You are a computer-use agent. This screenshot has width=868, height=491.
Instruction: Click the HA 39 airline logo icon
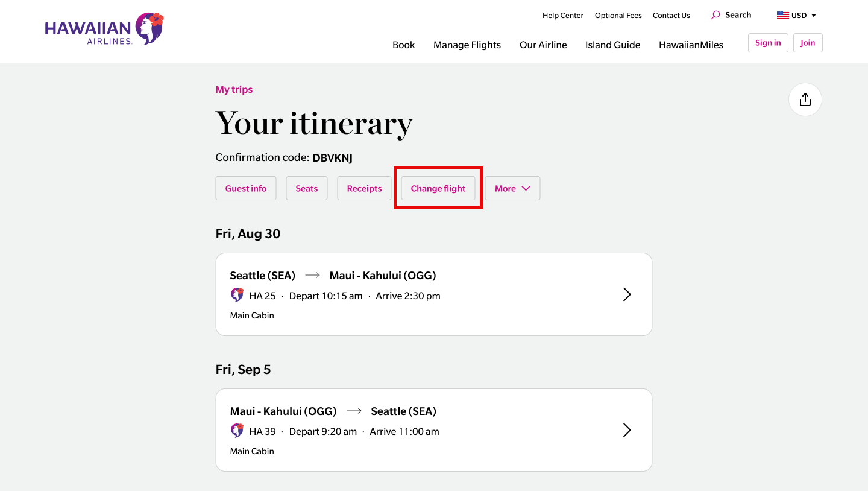[x=237, y=431]
